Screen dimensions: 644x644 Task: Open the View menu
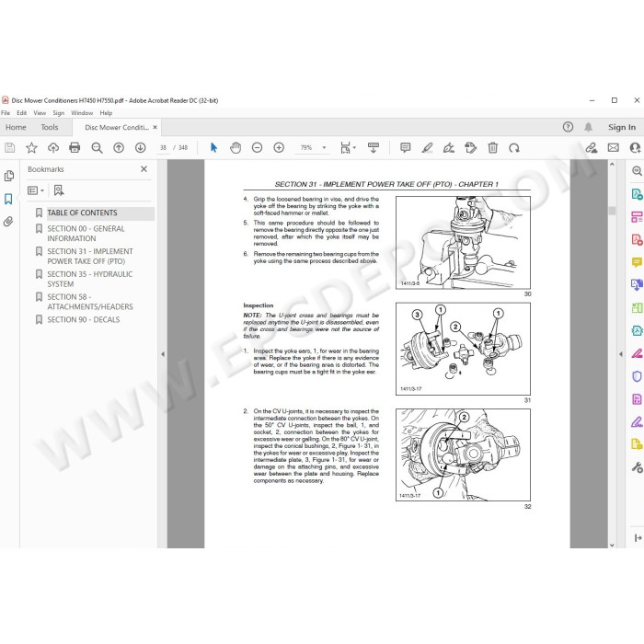pos(40,113)
